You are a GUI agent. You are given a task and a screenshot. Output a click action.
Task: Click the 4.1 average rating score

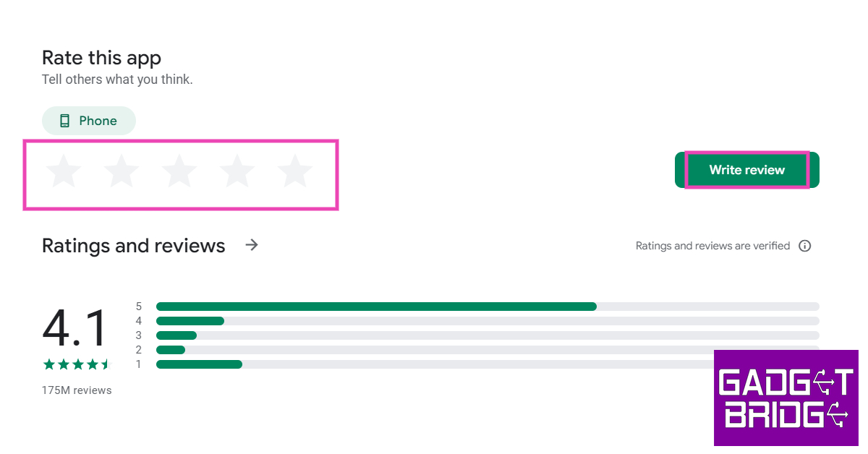point(75,329)
